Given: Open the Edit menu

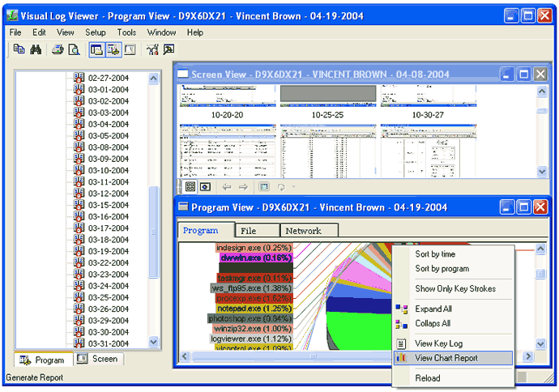Looking at the screenshot, I should 39,32.
